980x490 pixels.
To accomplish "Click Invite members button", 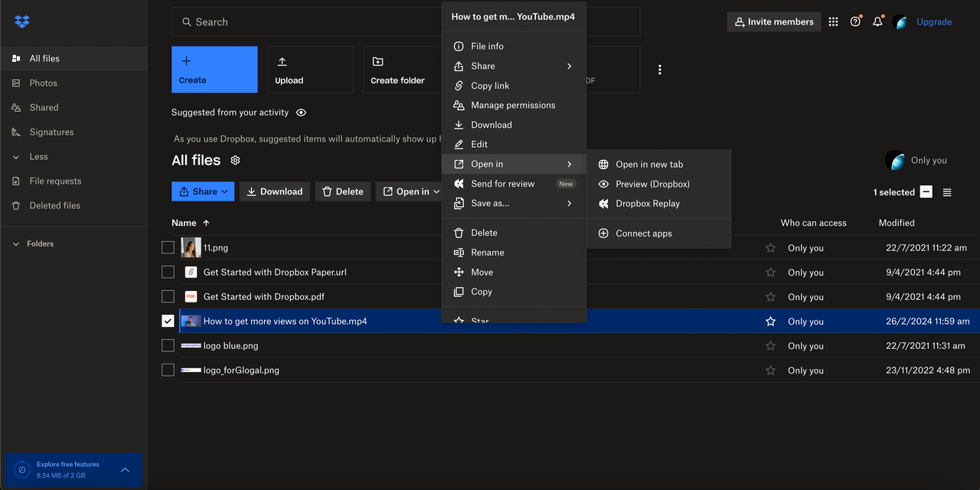I will pos(774,22).
